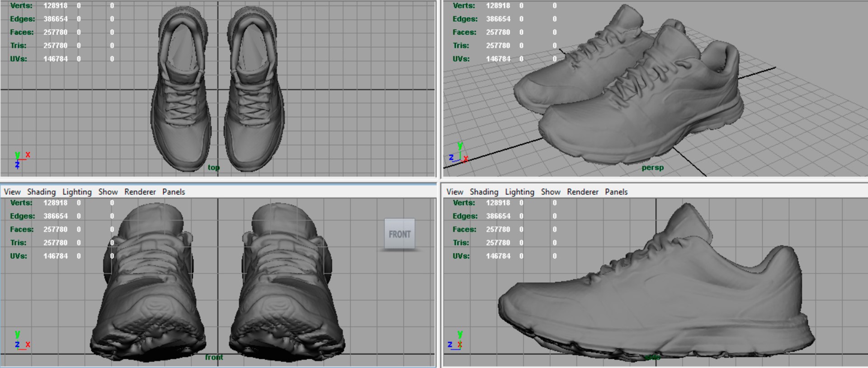Click Edges value 386654 in persp viewport
Viewport: 868px width, 368px height.
pyautogui.click(x=498, y=19)
